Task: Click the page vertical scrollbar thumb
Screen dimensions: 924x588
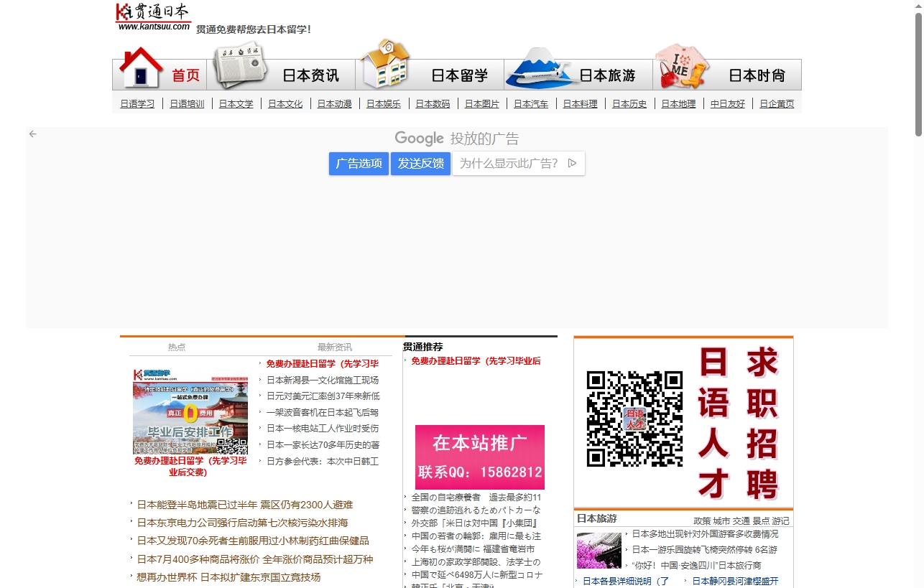Action: pos(918,75)
